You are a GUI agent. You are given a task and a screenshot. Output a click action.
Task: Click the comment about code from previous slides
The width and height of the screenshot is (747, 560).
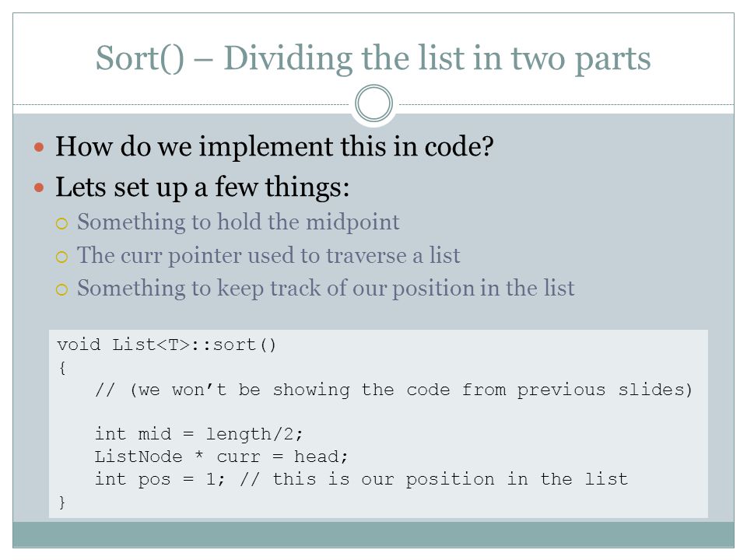(394, 390)
